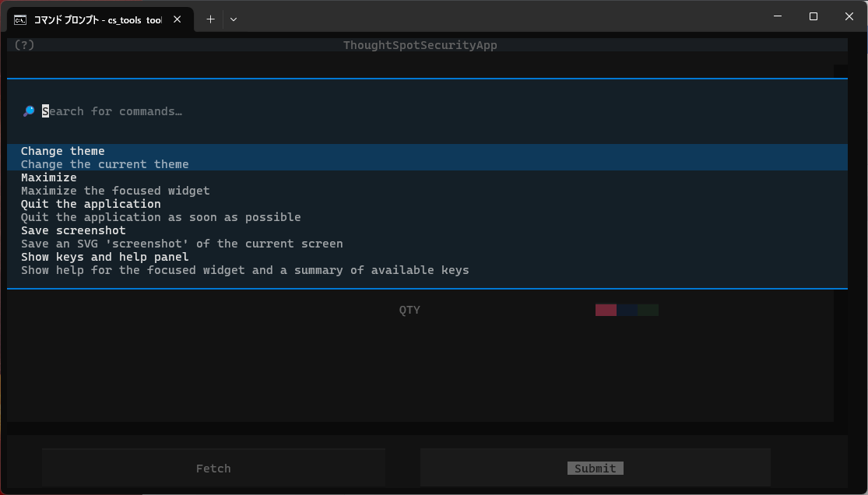The height and width of the screenshot is (495, 868).
Task: Click the Command Prompt icon in the tab
Action: point(20,19)
